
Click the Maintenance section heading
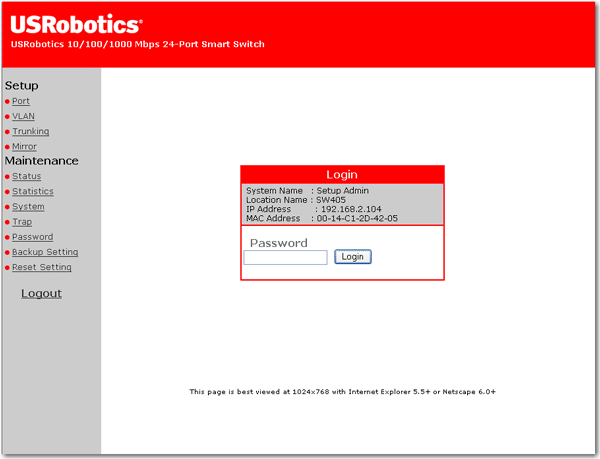click(x=41, y=161)
